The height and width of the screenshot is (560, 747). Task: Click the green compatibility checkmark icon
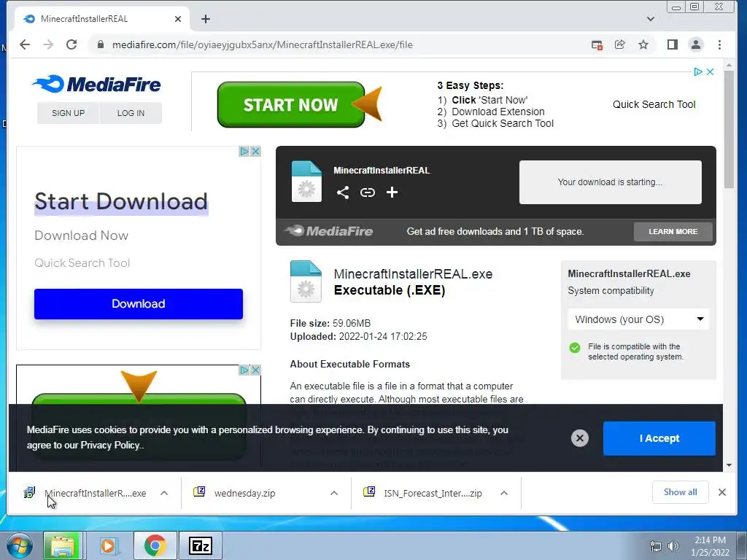pos(575,348)
